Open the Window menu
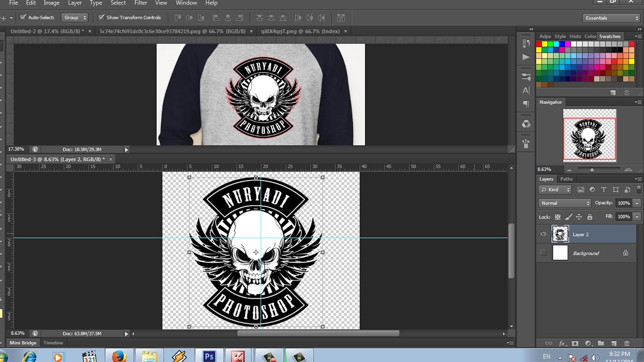Screen dimensions: 644x362 coord(186,3)
